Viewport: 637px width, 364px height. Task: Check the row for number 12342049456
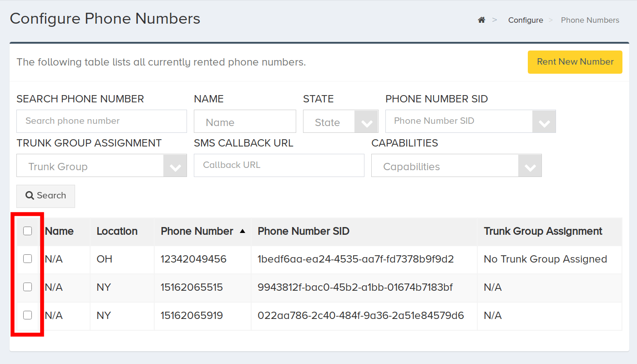coord(28,259)
